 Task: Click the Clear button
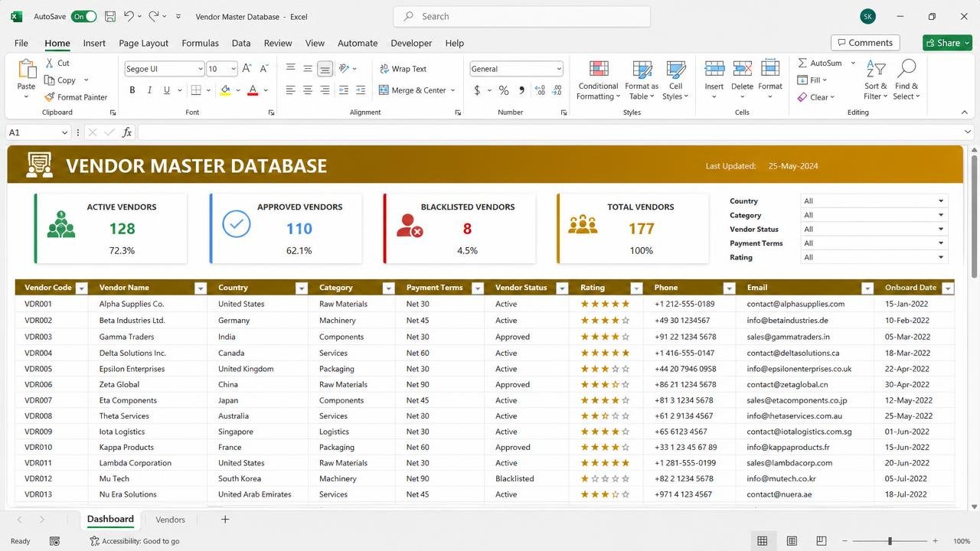coord(815,97)
